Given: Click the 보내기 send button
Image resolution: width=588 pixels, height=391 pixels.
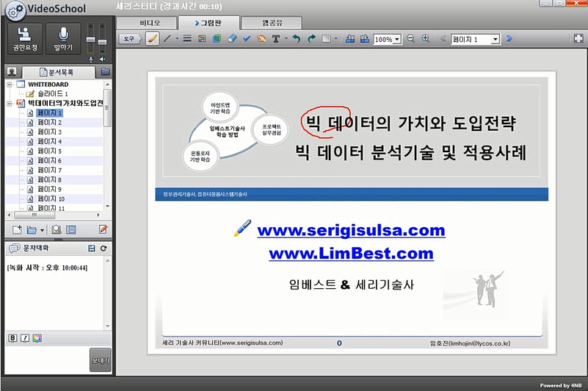Looking at the screenshot, I should point(100,360).
